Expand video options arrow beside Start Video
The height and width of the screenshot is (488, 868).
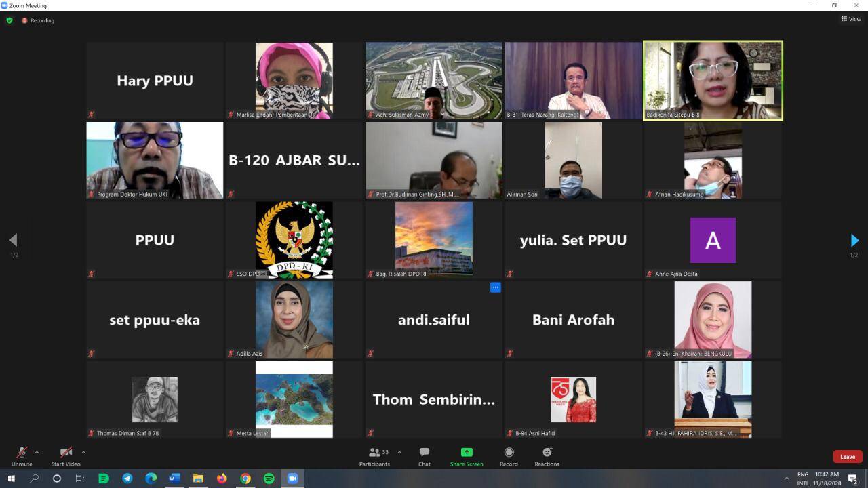pos(83,452)
